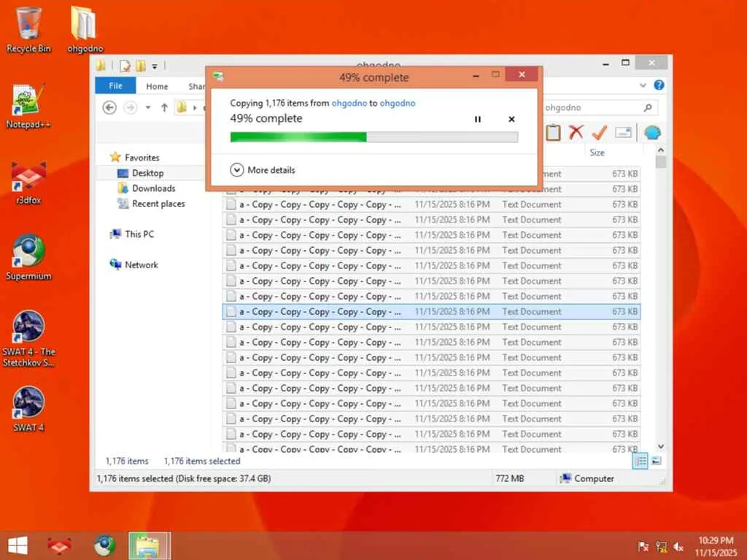Select the SWAT 4 - The Stetchkov desktop shortcut
Viewport: 747px width, 560px height.
[x=28, y=338]
